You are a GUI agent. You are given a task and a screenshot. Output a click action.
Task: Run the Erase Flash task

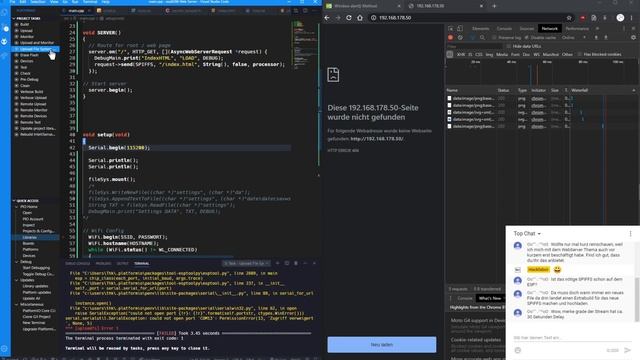[29, 55]
